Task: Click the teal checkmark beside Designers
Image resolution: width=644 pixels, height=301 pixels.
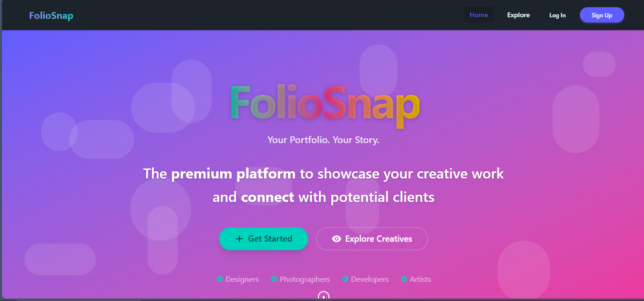Action: pos(220,279)
